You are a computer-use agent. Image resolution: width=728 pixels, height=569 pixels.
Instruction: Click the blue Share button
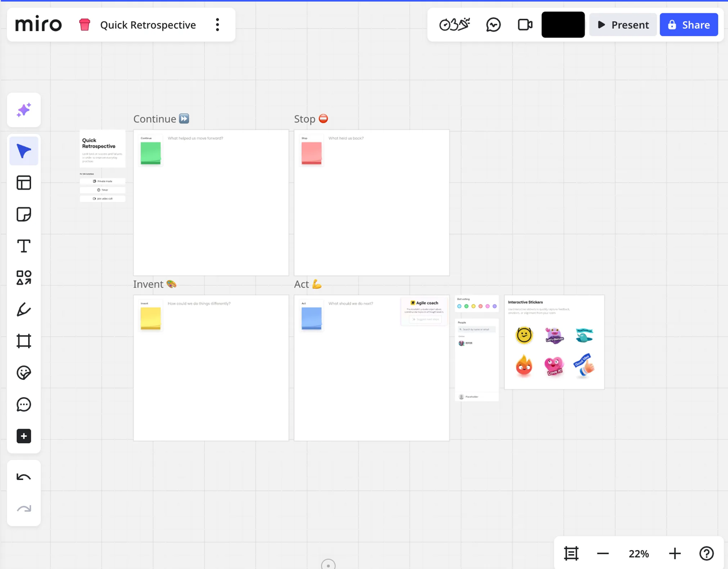pyautogui.click(x=688, y=25)
